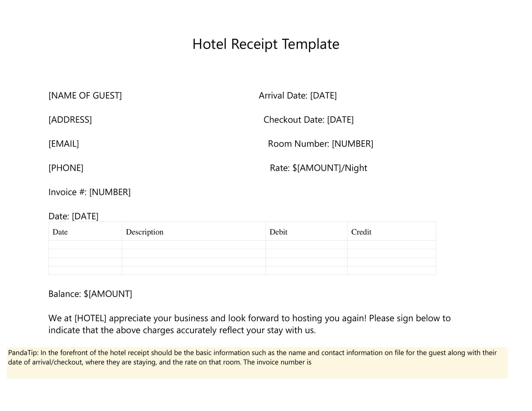
Task: Click the Room Number [NUMBER] field
Action: click(x=321, y=144)
